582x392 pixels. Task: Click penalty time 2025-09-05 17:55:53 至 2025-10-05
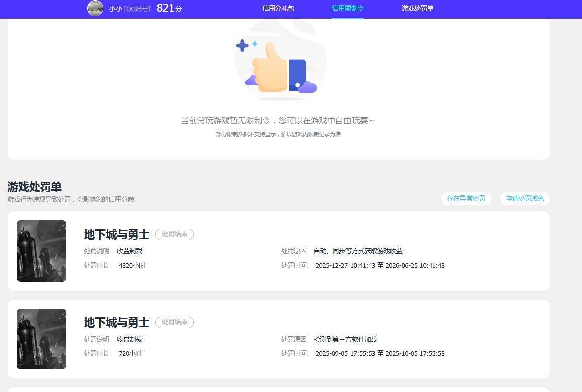pos(380,353)
